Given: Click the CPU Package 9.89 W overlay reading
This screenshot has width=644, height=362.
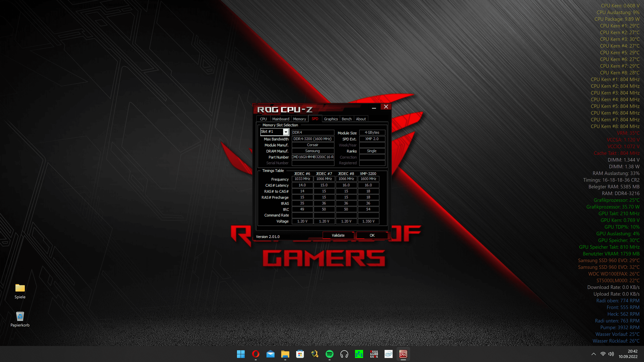Looking at the screenshot, I should (617, 19).
